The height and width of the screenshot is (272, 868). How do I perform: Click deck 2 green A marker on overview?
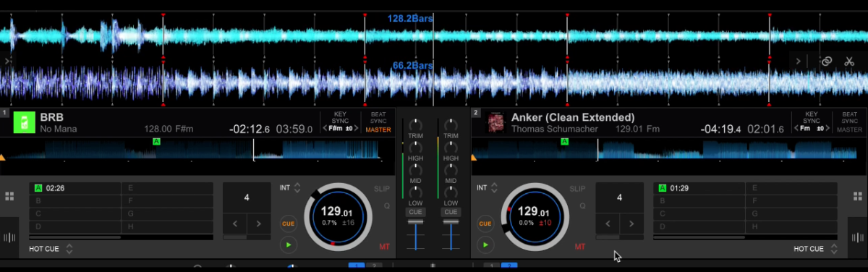pos(566,143)
